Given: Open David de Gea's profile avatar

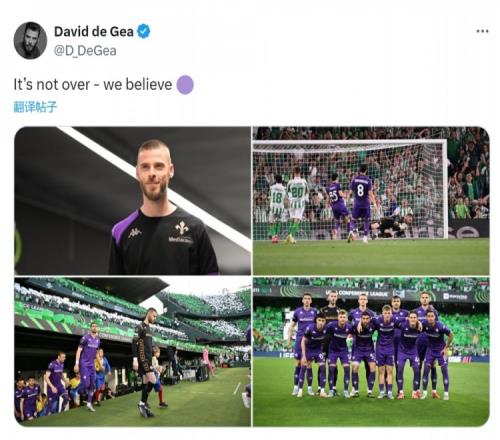Looking at the screenshot, I should [x=30, y=41].
